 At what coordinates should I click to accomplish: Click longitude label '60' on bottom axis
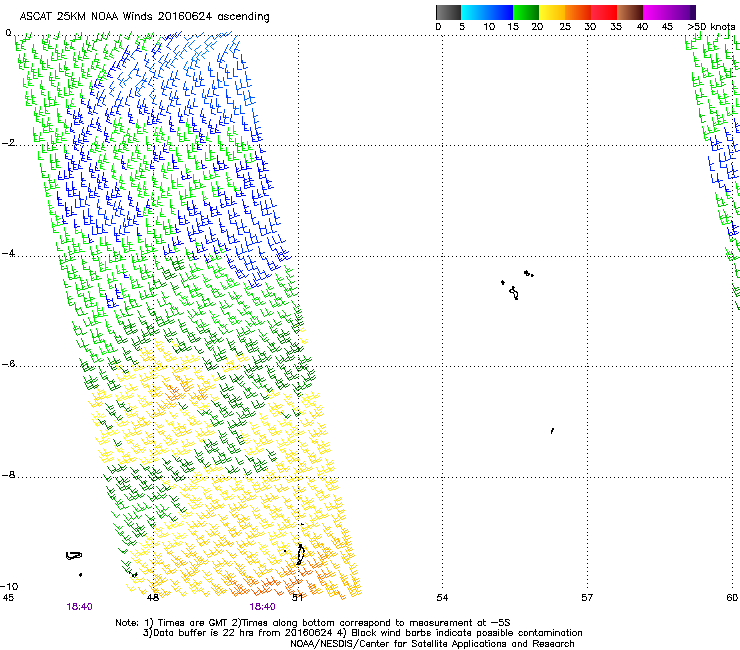tap(732, 598)
